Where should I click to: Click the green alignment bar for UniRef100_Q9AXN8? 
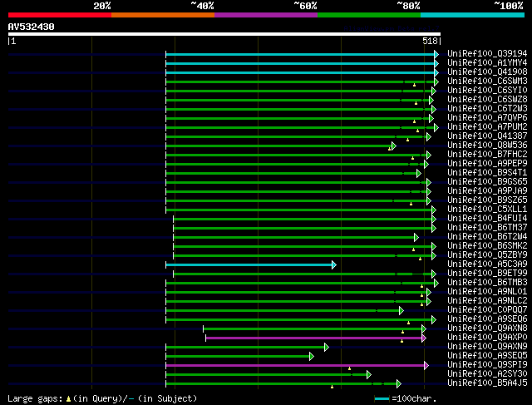(x=313, y=329)
